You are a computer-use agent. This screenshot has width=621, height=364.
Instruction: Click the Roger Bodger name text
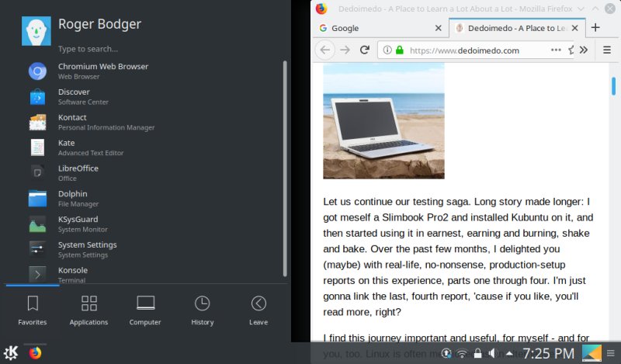[x=100, y=24]
